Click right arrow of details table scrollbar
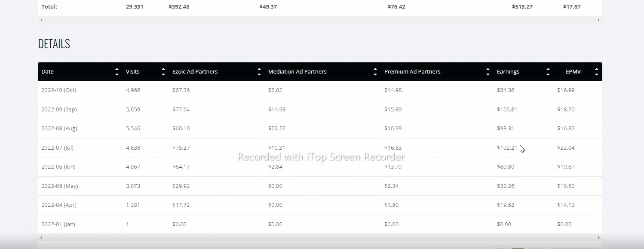The height and width of the screenshot is (249, 644). click(598, 237)
